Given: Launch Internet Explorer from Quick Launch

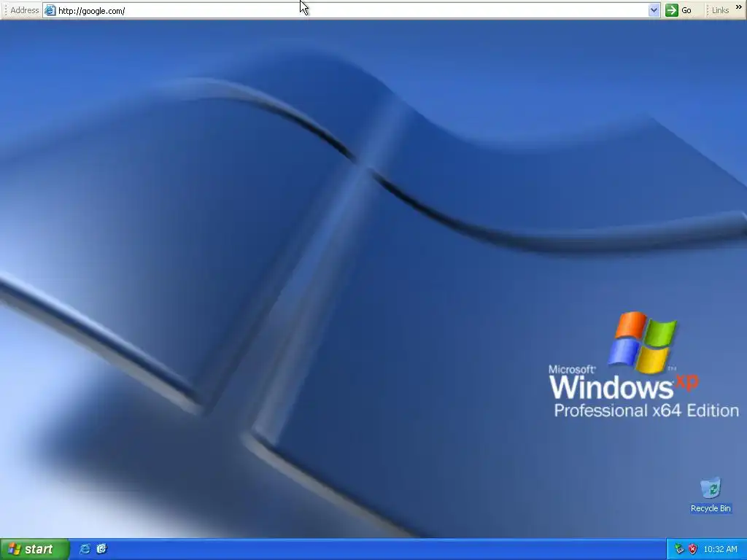Looking at the screenshot, I should [x=85, y=549].
